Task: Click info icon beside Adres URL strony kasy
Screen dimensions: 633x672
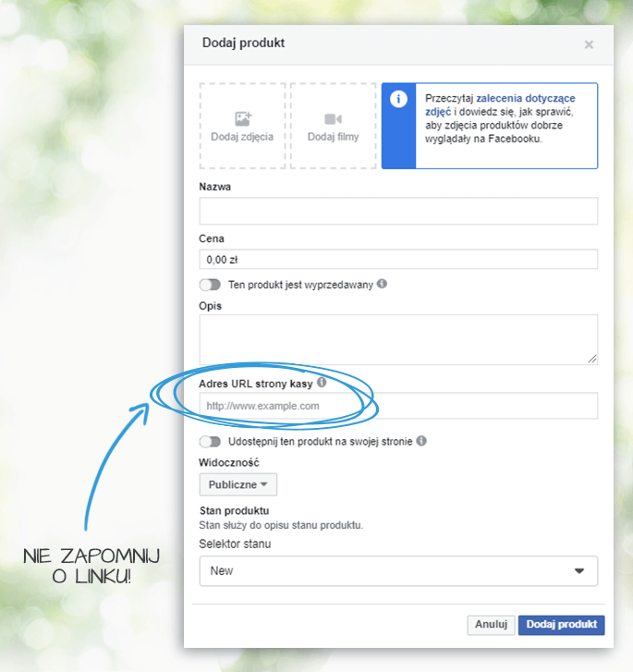Action: tap(322, 383)
